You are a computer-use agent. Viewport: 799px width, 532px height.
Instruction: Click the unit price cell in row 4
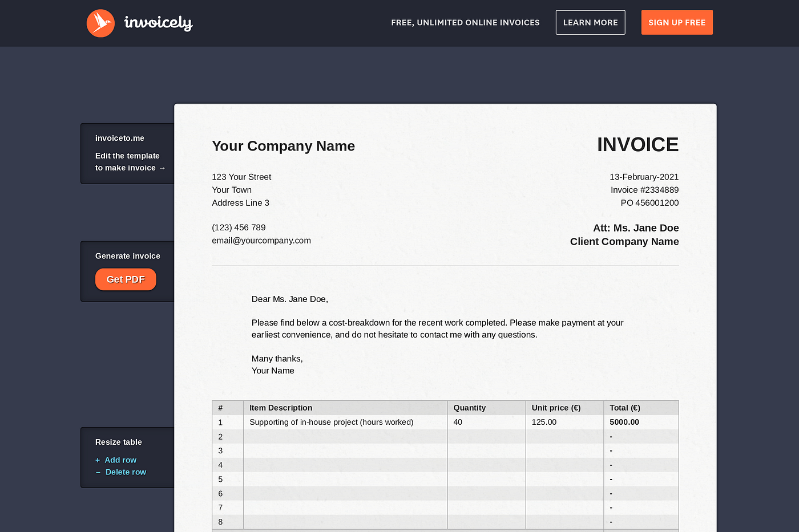(564, 465)
